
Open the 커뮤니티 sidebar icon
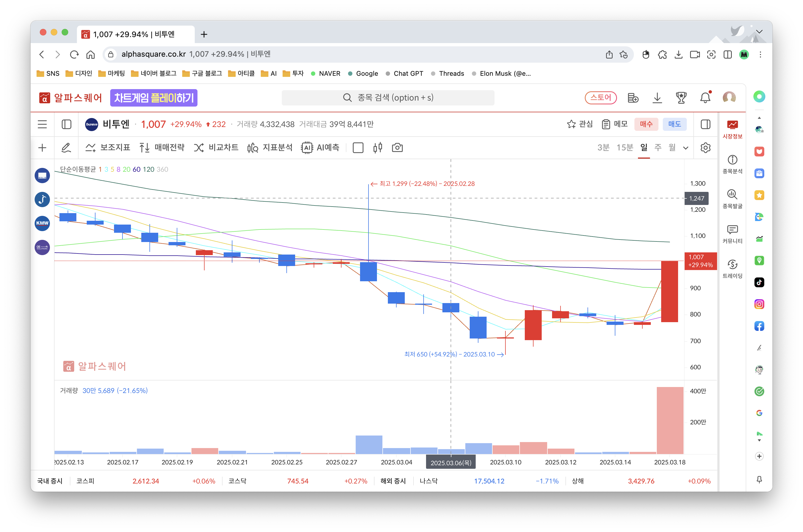[732, 234]
